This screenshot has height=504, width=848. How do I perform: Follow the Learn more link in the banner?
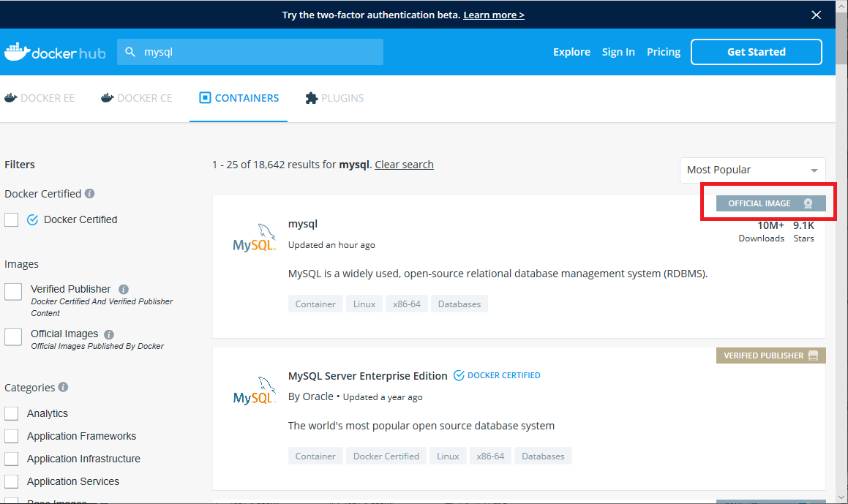[494, 15]
